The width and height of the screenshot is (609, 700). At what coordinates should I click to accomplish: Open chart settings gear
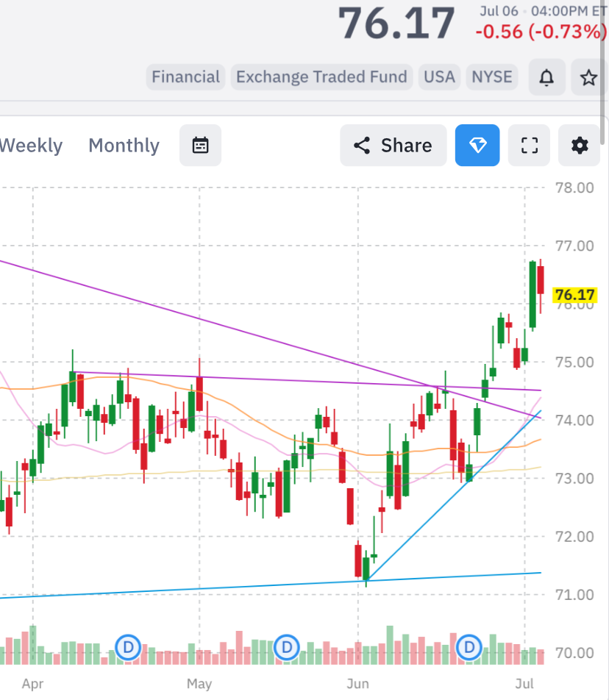(580, 146)
